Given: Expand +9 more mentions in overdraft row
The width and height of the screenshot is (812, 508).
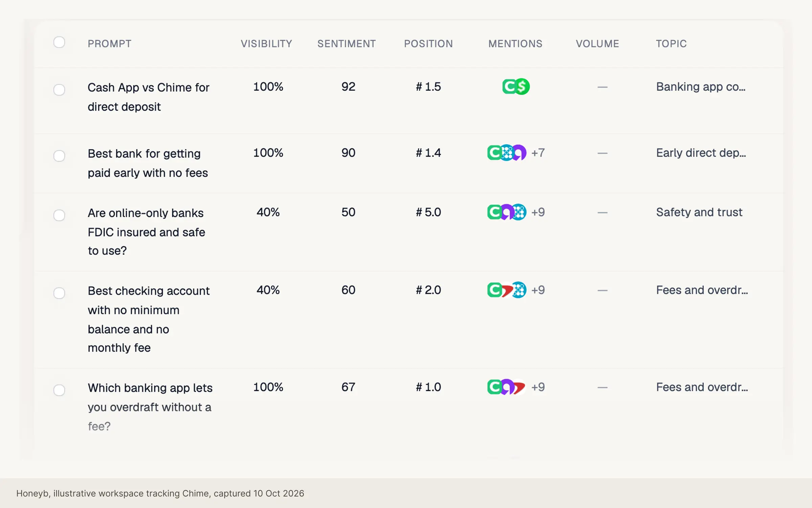Looking at the screenshot, I should 538,387.
